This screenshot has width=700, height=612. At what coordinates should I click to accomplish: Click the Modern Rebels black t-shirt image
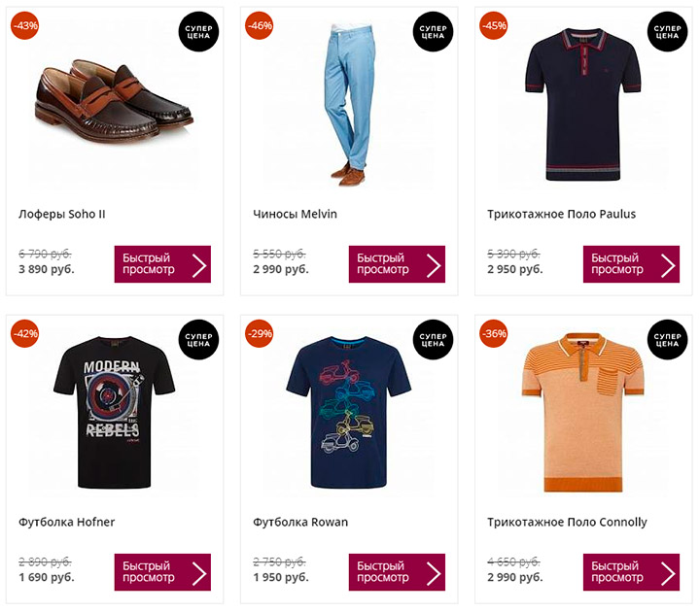point(115,412)
